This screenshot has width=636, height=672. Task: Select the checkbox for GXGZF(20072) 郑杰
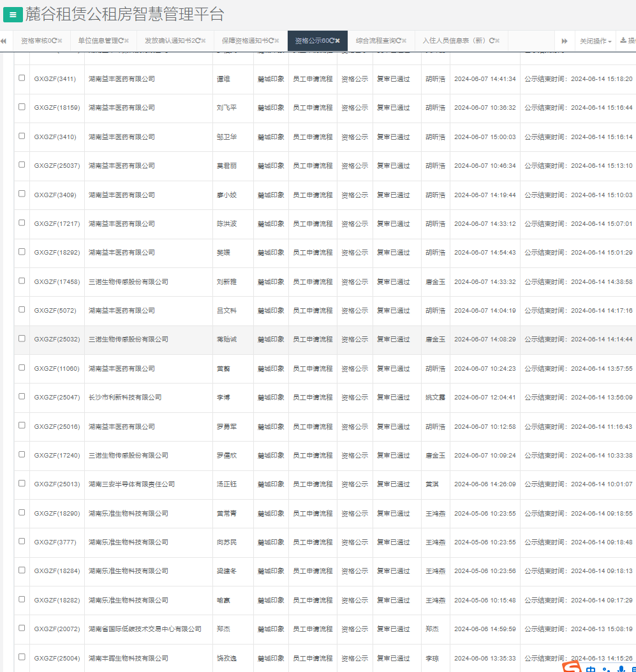tap(22, 628)
